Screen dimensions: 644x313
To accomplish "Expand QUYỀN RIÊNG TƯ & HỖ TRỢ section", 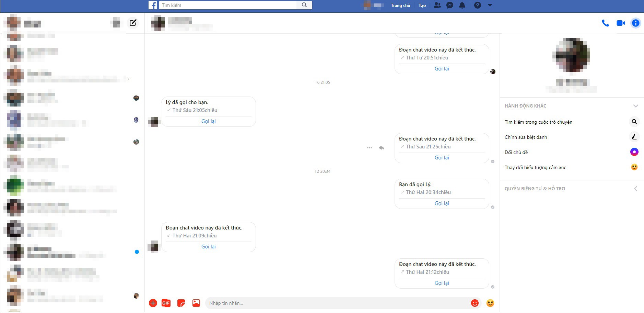I will pyautogui.click(x=635, y=189).
